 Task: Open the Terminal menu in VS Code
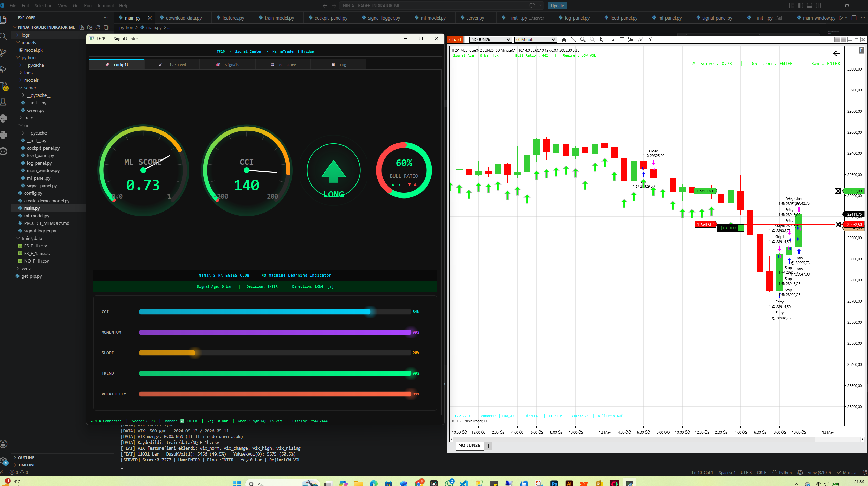[x=105, y=5]
